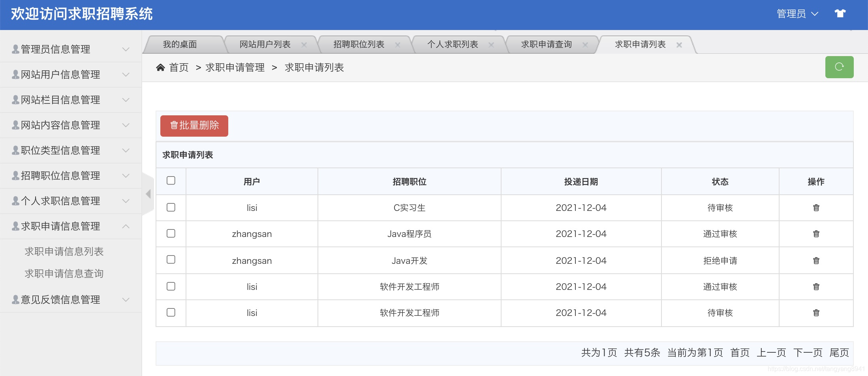
Task: Check the box for zhangsan Java程序员 row
Action: 171,233
